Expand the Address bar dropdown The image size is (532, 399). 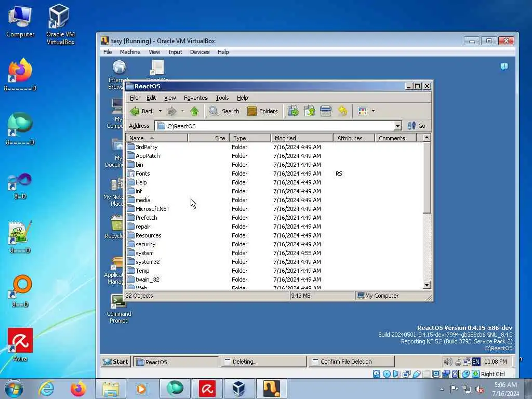[x=397, y=126]
